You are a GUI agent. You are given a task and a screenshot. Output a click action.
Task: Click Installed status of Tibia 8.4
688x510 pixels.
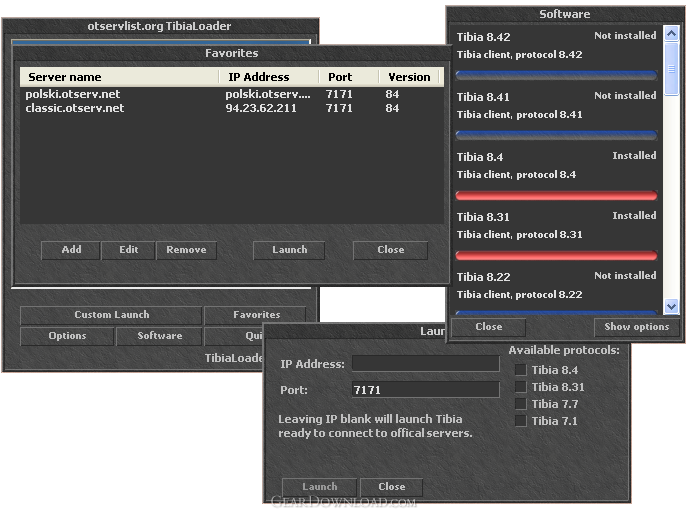pyautogui.click(x=634, y=155)
